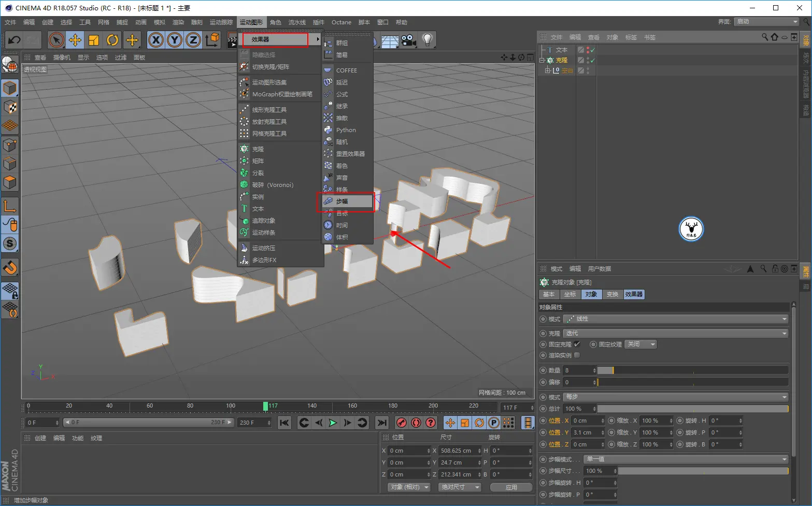Adjust the 数量 count slider
Viewport: 812px width, 506px height.
click(693, 370)
